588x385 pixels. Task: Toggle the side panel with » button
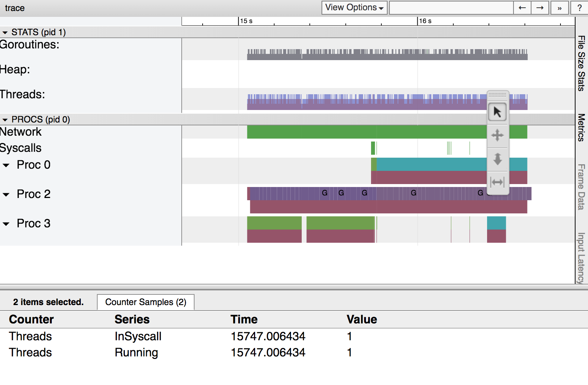(560, 8)
